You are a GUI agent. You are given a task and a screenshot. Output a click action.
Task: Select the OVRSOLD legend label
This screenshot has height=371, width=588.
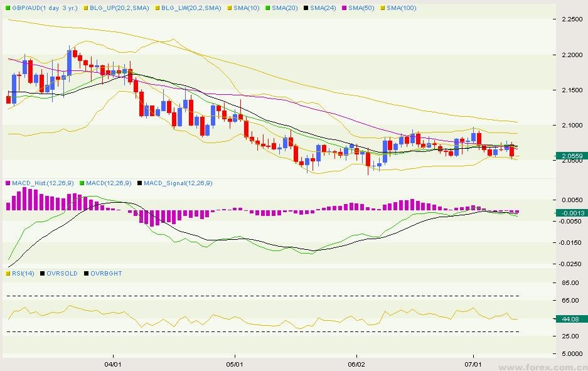pyautogui.click(x=64, y=274)
